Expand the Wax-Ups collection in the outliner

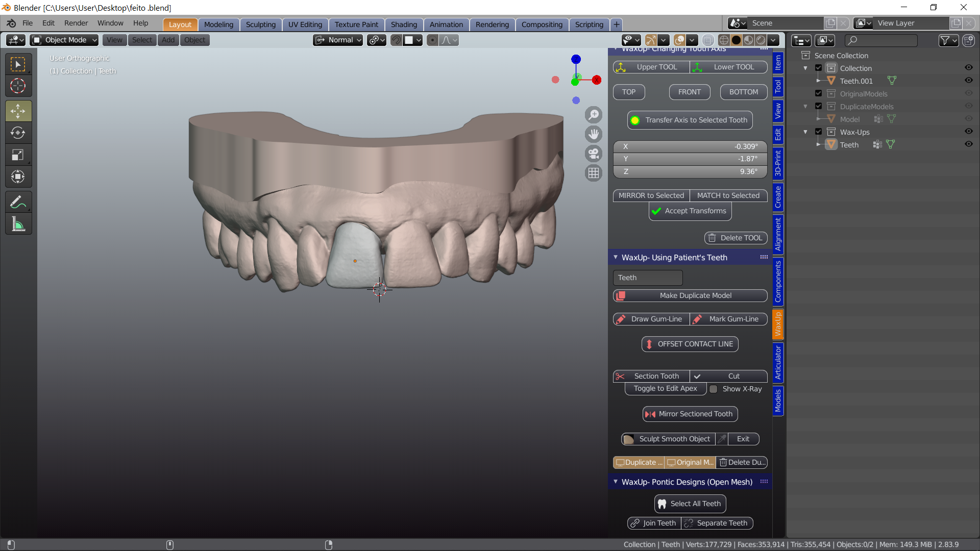(x=805, y=132)
